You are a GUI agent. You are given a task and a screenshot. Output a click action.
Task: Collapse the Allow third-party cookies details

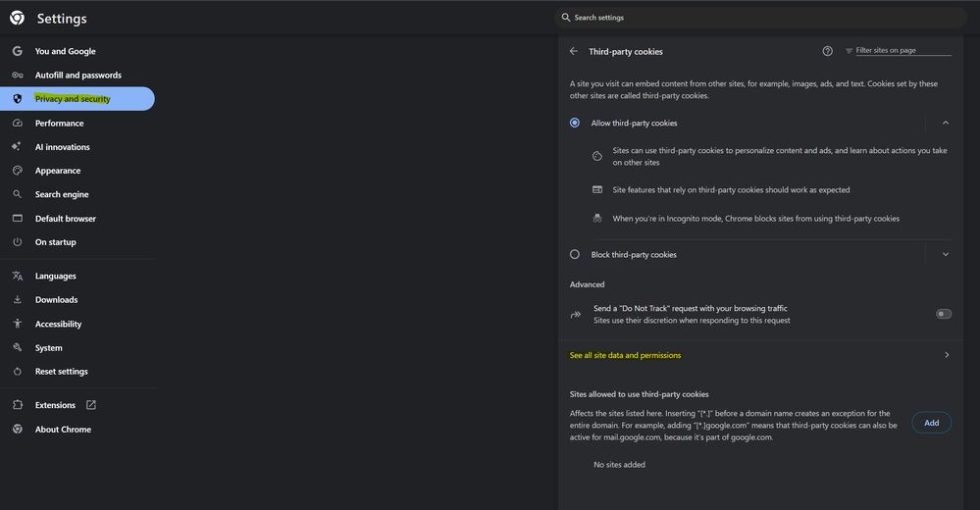tap(946, 124)
